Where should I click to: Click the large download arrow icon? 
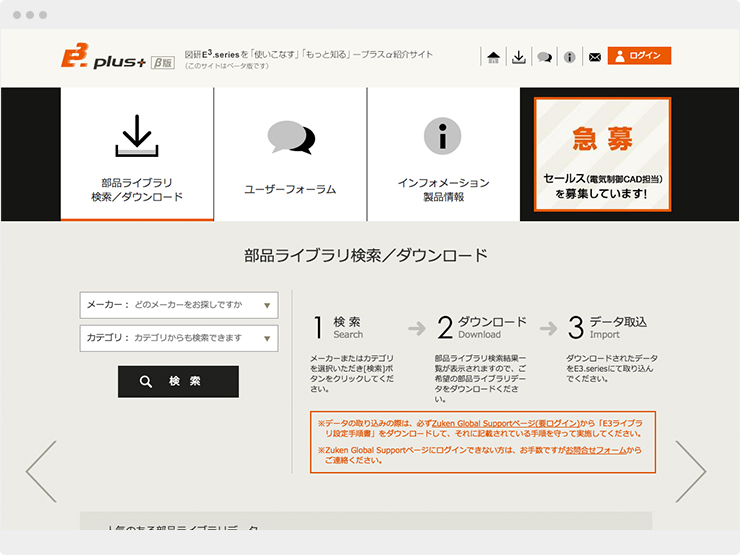point(137,136)
